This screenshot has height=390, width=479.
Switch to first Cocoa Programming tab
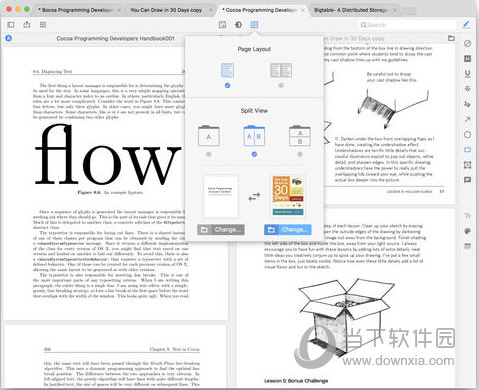(75, 10)
